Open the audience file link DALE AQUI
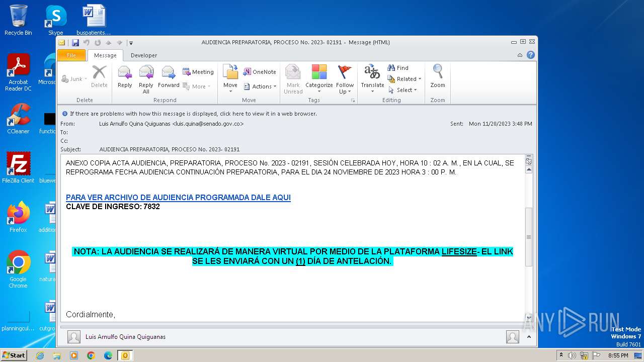 [x=178, y=198]
